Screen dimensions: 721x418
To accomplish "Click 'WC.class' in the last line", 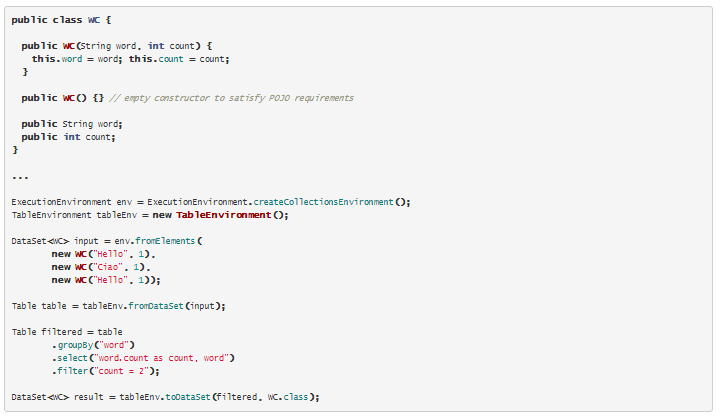I will (x=293, y=396).
